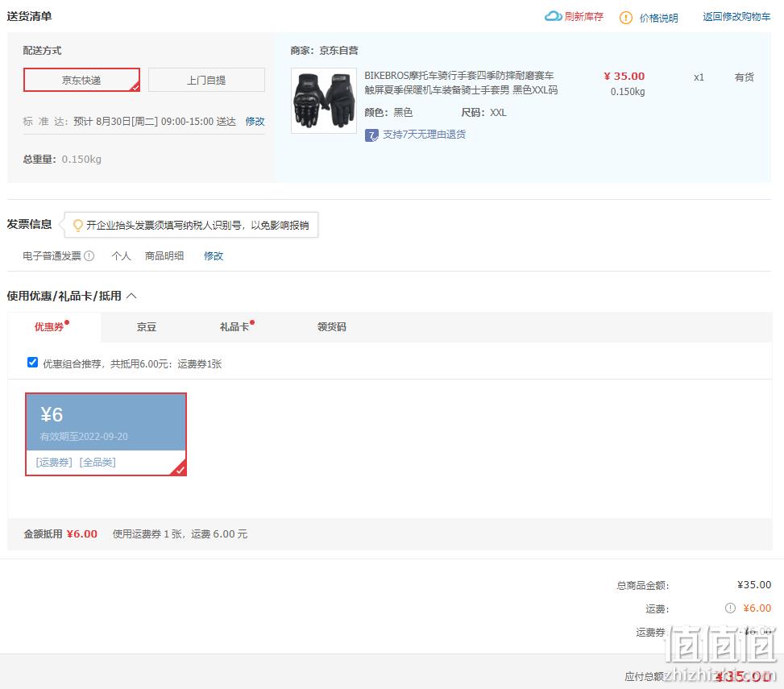
Task: Open the BIKEBROS gloves product title
Action: point(461,82)
